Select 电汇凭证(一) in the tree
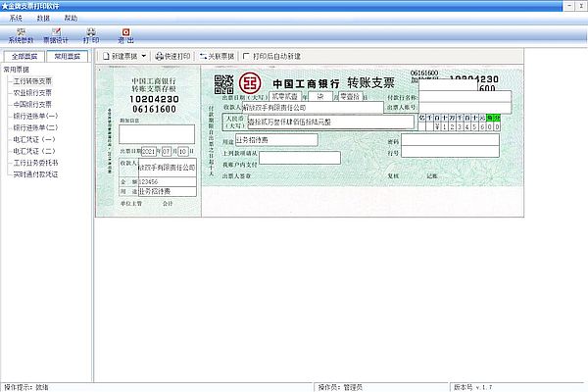The width and height of the screenshot is (588, 392). point(34,139)
